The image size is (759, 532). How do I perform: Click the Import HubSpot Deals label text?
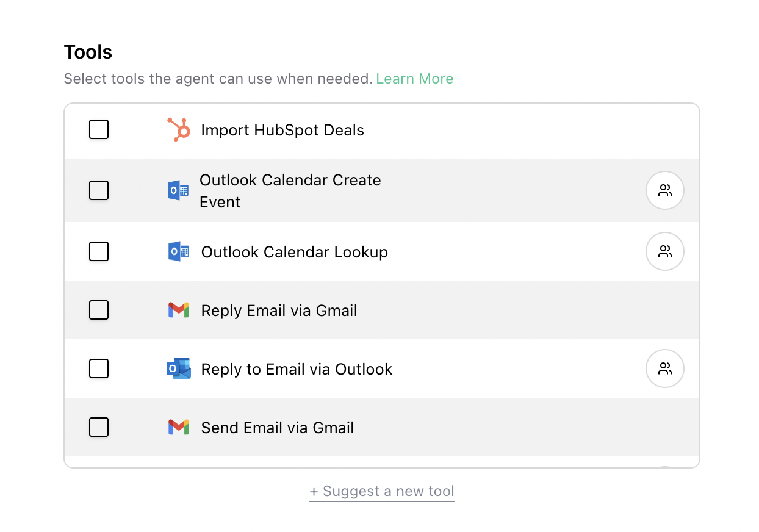tap(282, 130)
